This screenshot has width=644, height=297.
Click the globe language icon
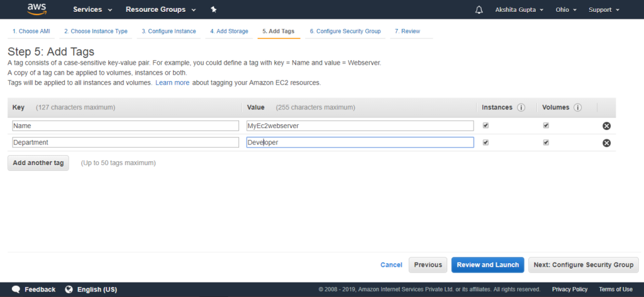pyautogui.click(x=69, y=289)
